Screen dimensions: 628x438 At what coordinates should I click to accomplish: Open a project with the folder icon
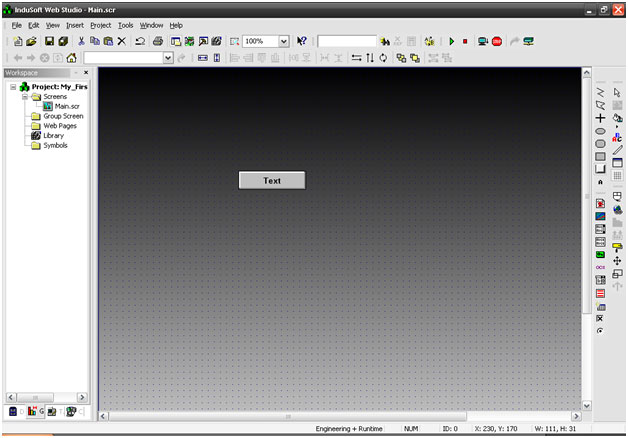click(31, 41)
